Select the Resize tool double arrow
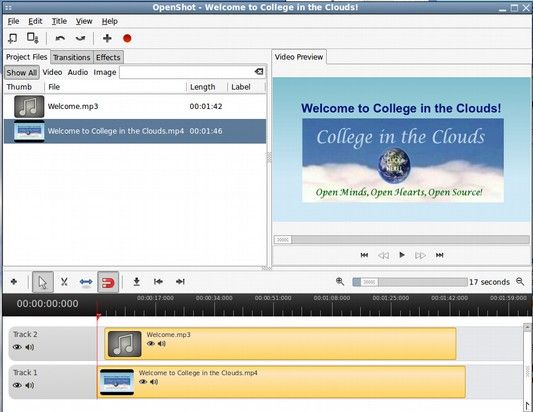 click(x=86, y=282)
